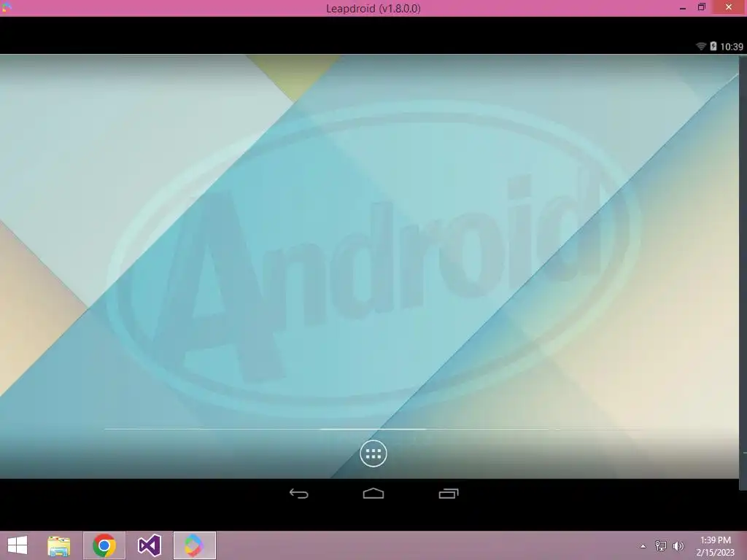Screen dimensions: 747x560
Task: Click the Leapdroid logo in title bar
Action: click(x=7, y=7)
